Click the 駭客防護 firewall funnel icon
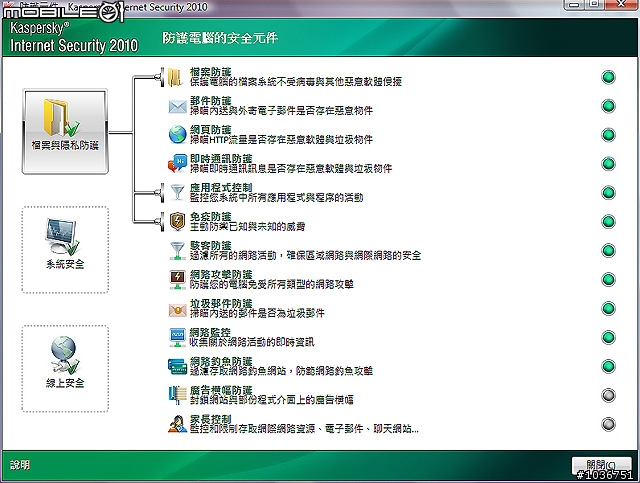640x483 pixels. click(177, 251)
